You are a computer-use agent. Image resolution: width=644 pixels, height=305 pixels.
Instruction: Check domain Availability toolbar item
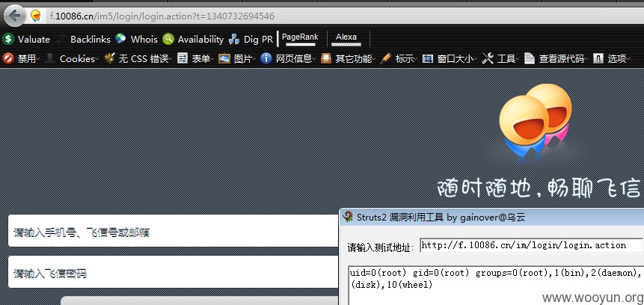click(x=200, y=40)
